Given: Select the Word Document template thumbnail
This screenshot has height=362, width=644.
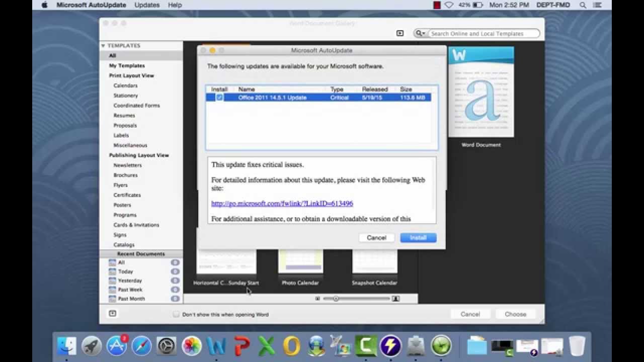Looking at the screenshot, I should [481, 92].
